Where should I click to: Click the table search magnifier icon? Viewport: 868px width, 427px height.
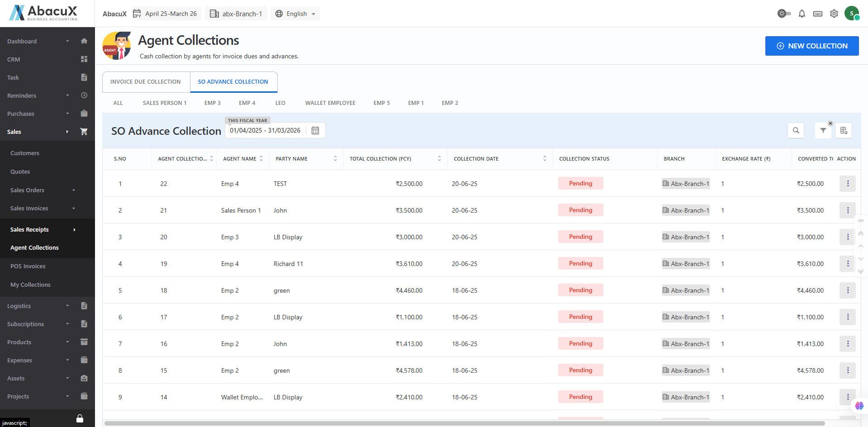coord(796,131)
